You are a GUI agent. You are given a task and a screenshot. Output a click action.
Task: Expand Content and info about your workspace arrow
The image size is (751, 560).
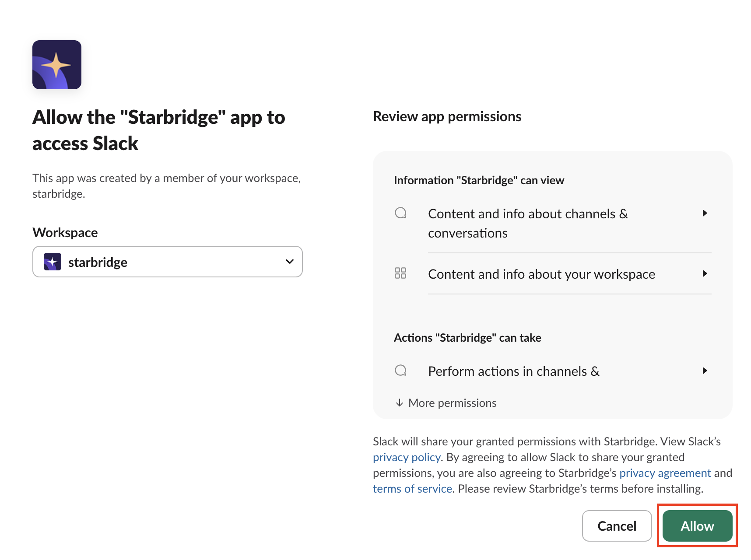coord(705,273)
